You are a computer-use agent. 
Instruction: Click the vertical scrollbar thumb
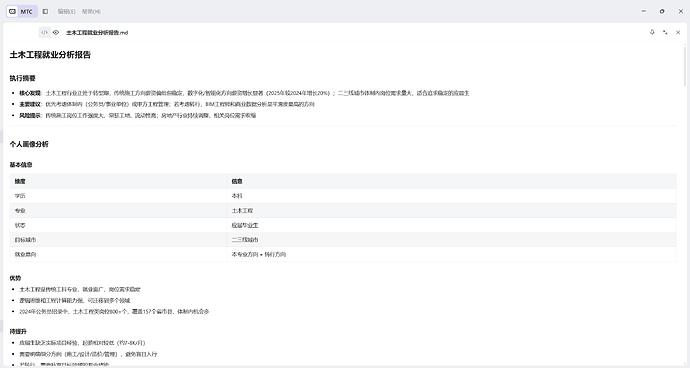[685, 65]
